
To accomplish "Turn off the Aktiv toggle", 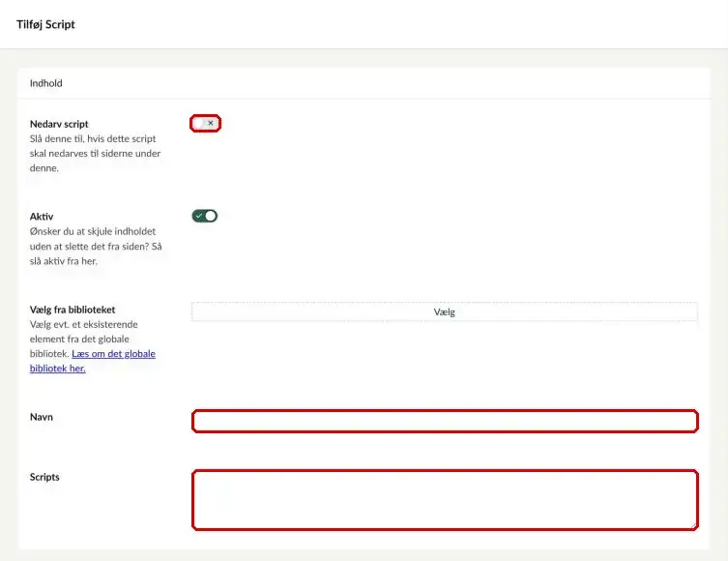I will pos(205,216).
